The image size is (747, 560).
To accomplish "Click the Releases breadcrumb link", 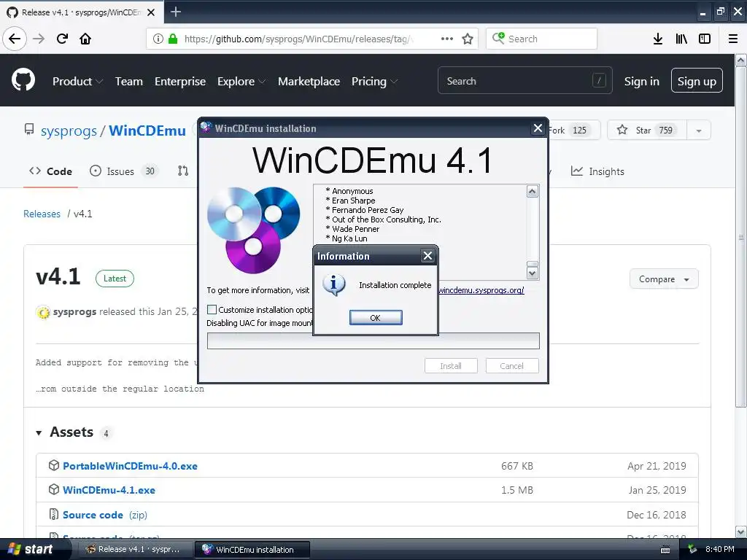I will point(42,214).
